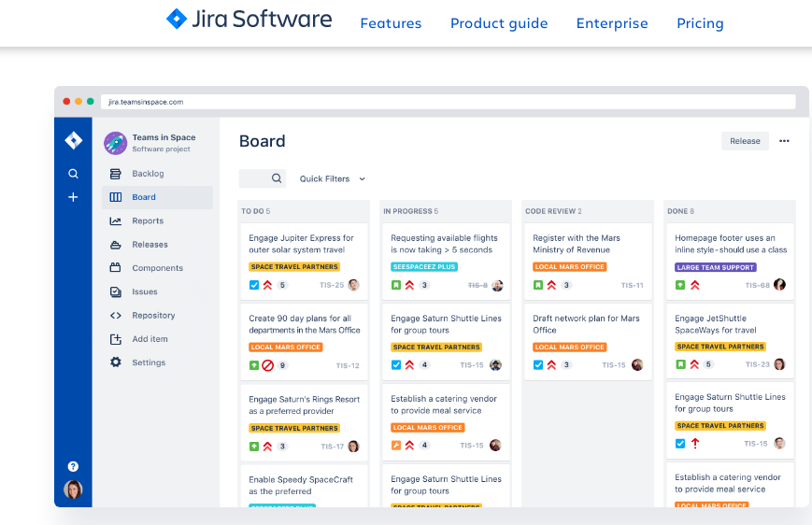Click the Jira diamond icon in blue sidebar
The image size is (812, 525).
point(73,140)
